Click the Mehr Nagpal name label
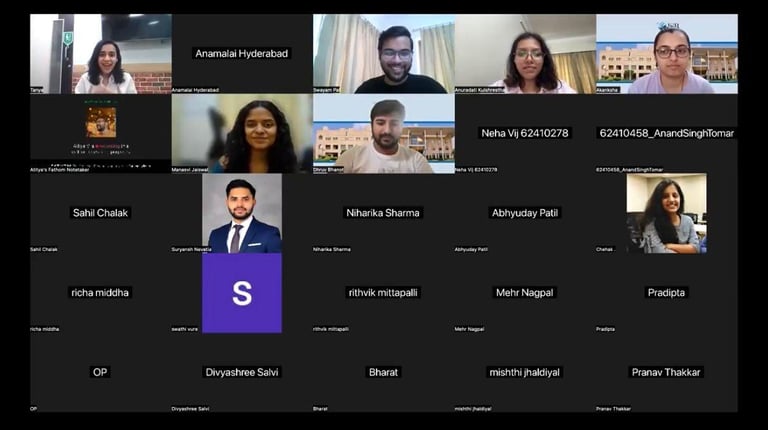The image size is (768, 430). click(x=525, y=292)
